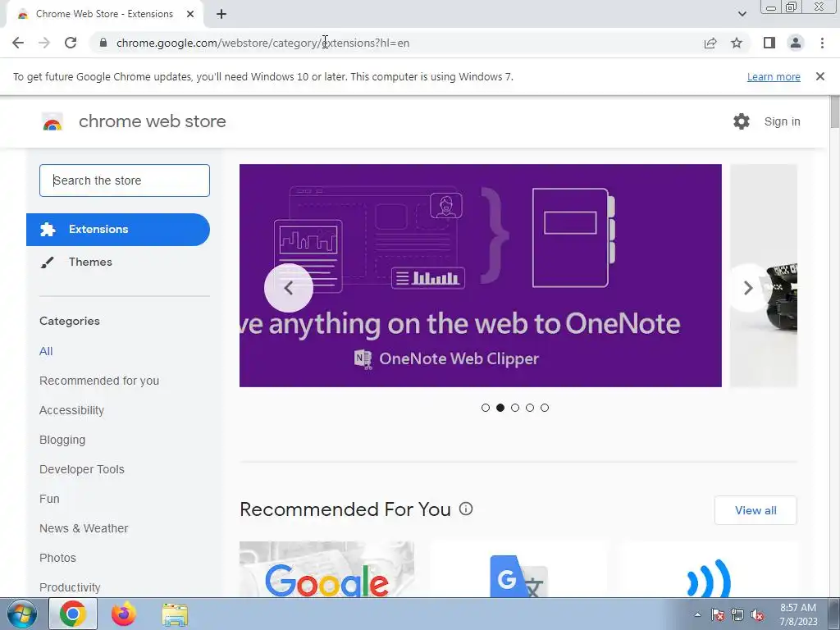Click the Recommended For You info icon
840x630 pixels.
(x=466, y=509)
